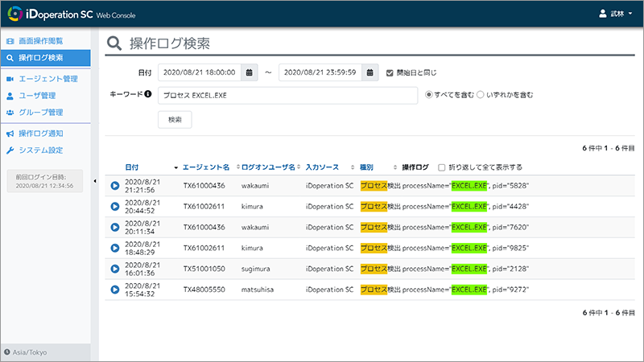644x362 pixels.
Task: Select the すべてを含む radio button
Action: pyautogui.click(x=429, y=95)
